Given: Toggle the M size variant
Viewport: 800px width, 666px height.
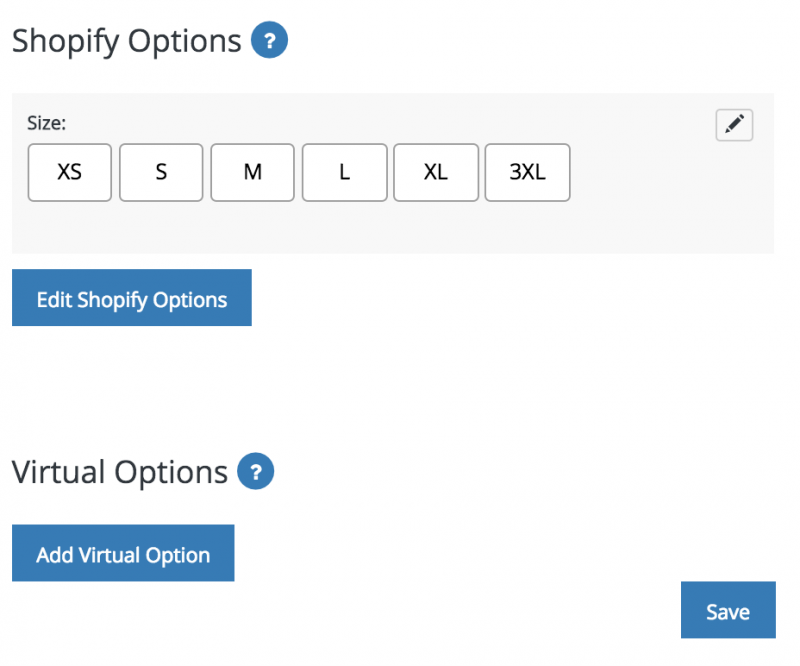Looking at the screenshot, I should click(x=252, y=173).
